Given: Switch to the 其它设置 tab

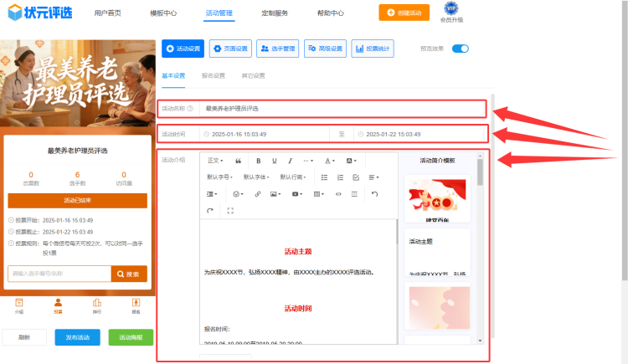Looking at the screenshot, I should tap(253, 75).
